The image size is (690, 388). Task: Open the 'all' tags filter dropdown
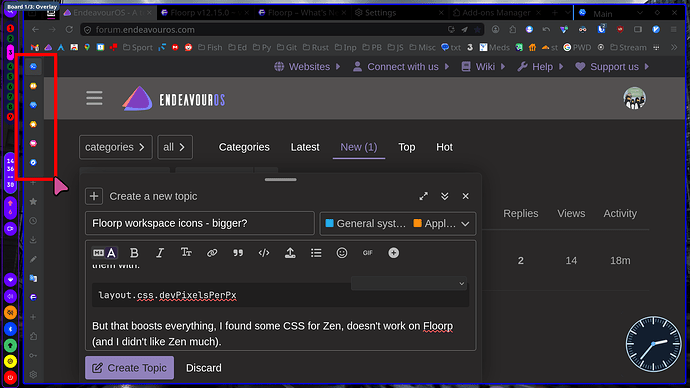[175, 147]
